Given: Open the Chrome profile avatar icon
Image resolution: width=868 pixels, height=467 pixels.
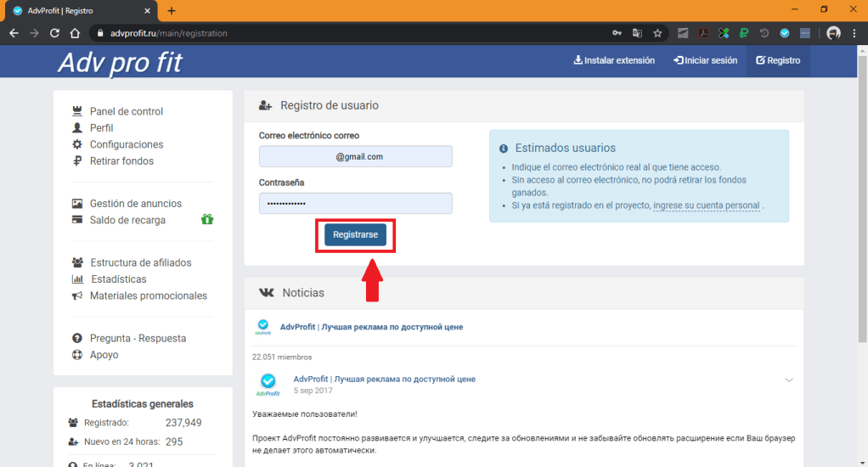Looking at the screenshot, I should pyautogui.click(x=833, y=33).
